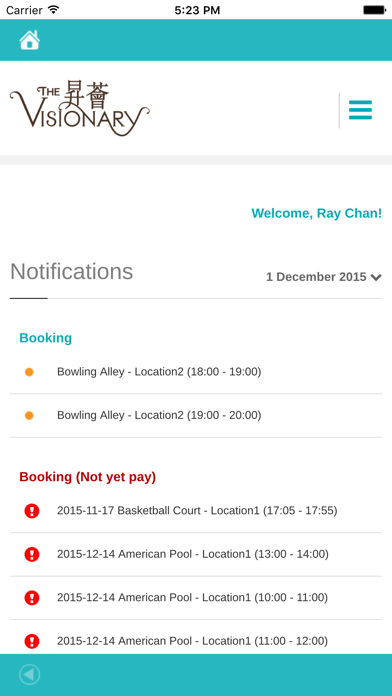Open 2015-11-17 Basketball Court unpaid booking
392x696 pixels.
(196, 511)
